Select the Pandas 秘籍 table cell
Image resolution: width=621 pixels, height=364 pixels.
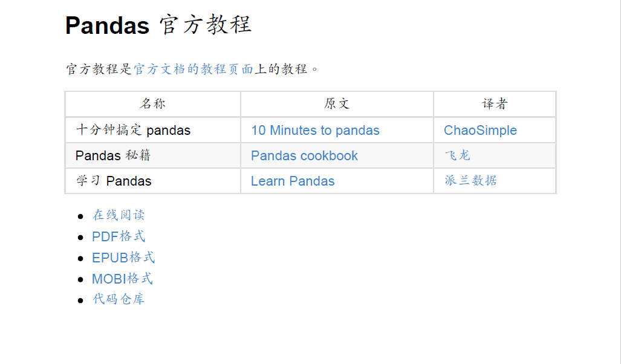113,155
